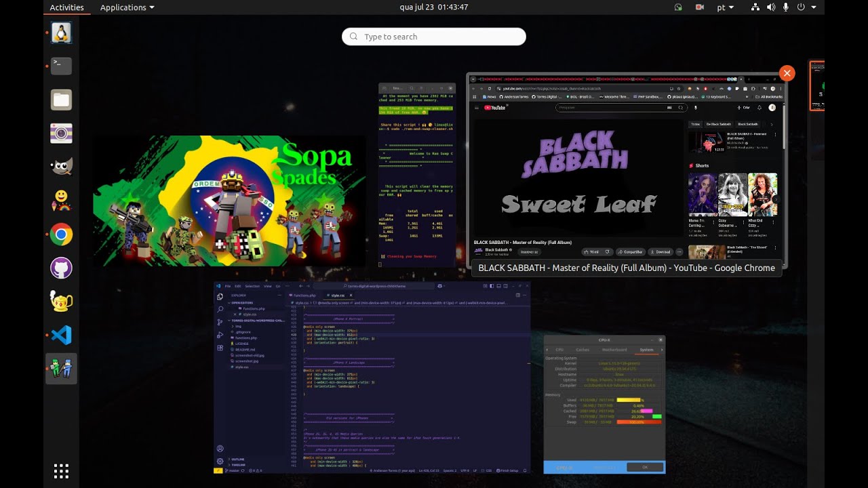This screenshot has height=488, width=868.
Task: Launch GIMP from the dock
Action: [x=61, y=167]
